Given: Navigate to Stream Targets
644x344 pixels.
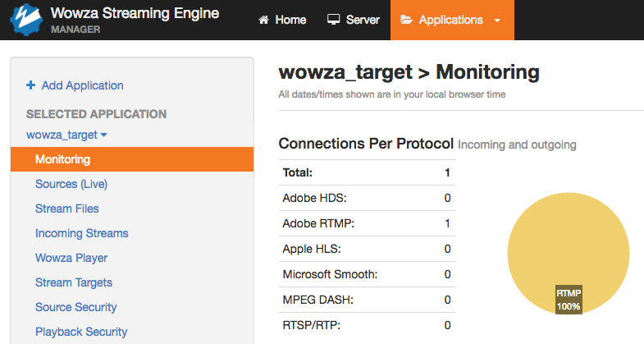Looking at the screenshot, I should (74, 282).
